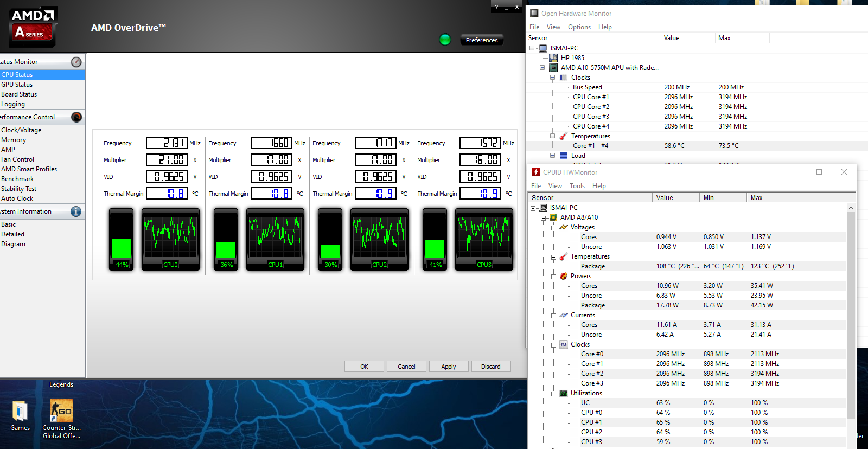The height and width of the screenshot is (449, 868).
Task: Click the ISMAI-PC computer icon in HWMonitor
Action: pos(543,208)
